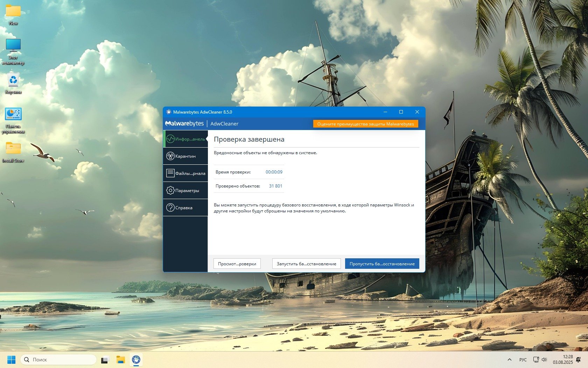Open the Windows Start menu
Viewport: 588px width, 368px height.
click(x=11, y=360)
